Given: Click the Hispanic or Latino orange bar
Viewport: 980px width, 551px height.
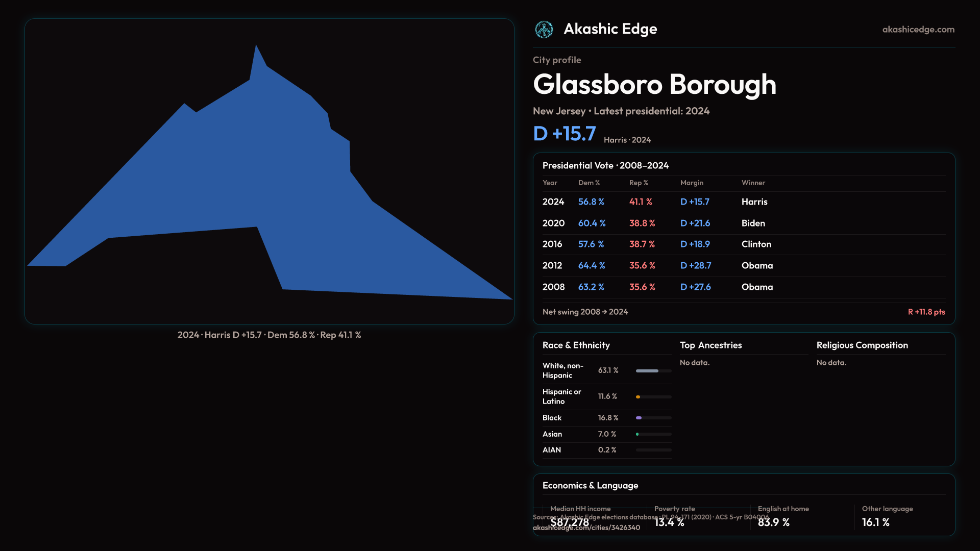Looking at the screenshot, I should coord(638,397).
